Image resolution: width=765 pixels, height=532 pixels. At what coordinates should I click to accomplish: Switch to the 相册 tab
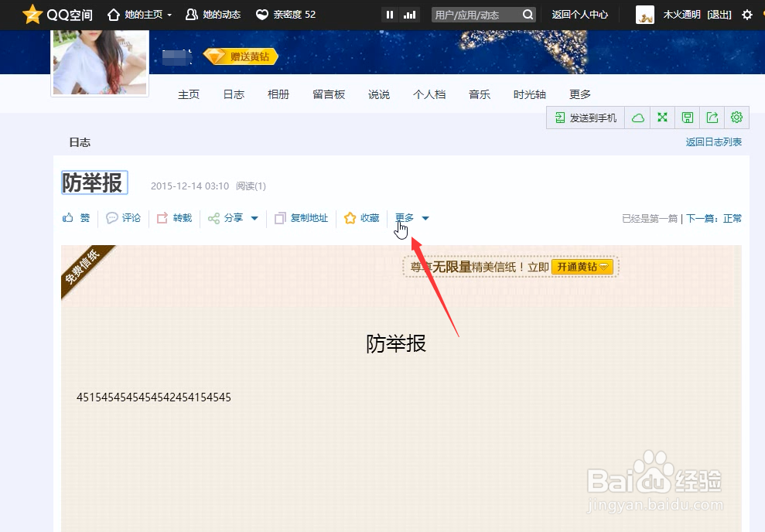[x=278, y=94]
